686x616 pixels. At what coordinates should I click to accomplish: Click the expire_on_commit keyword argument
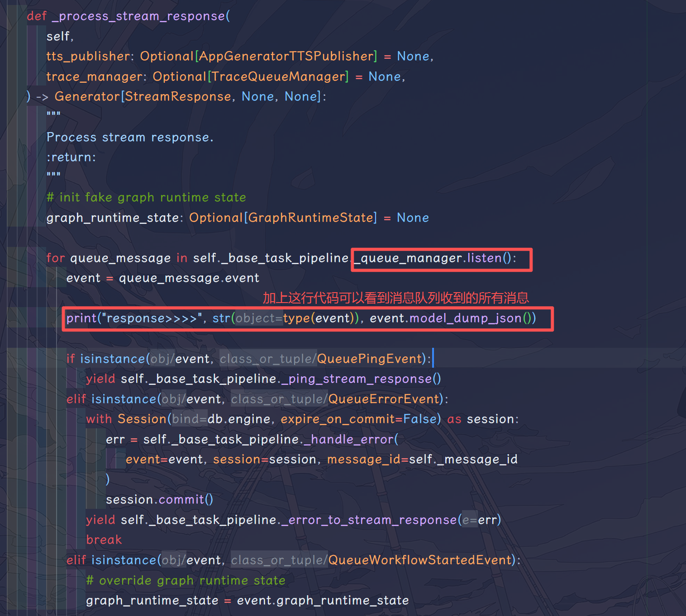(x=337, y=419)
